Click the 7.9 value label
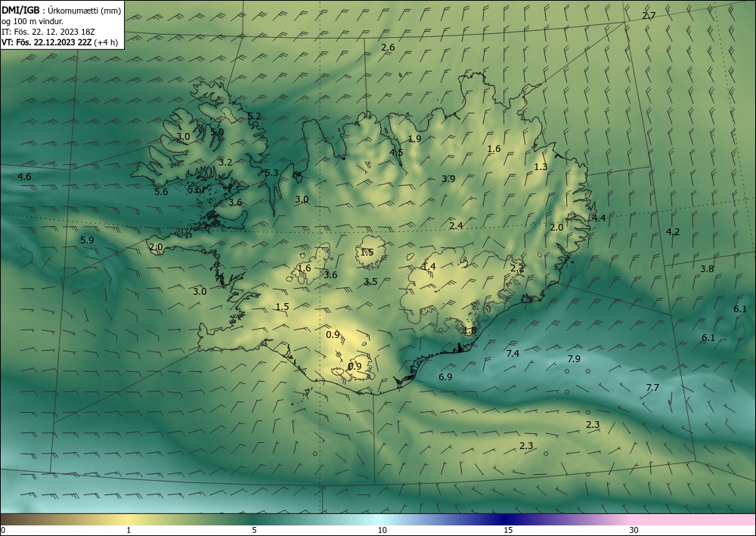 point(574,358)
